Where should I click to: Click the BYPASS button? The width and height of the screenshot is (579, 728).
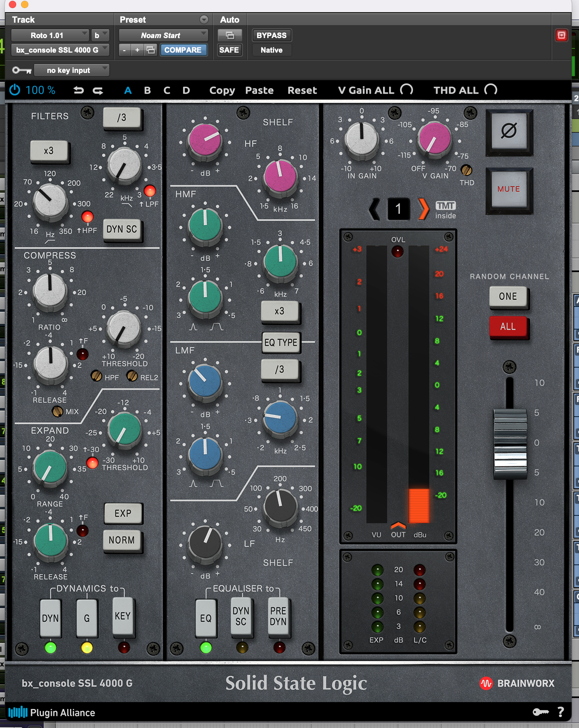(272, 35)
